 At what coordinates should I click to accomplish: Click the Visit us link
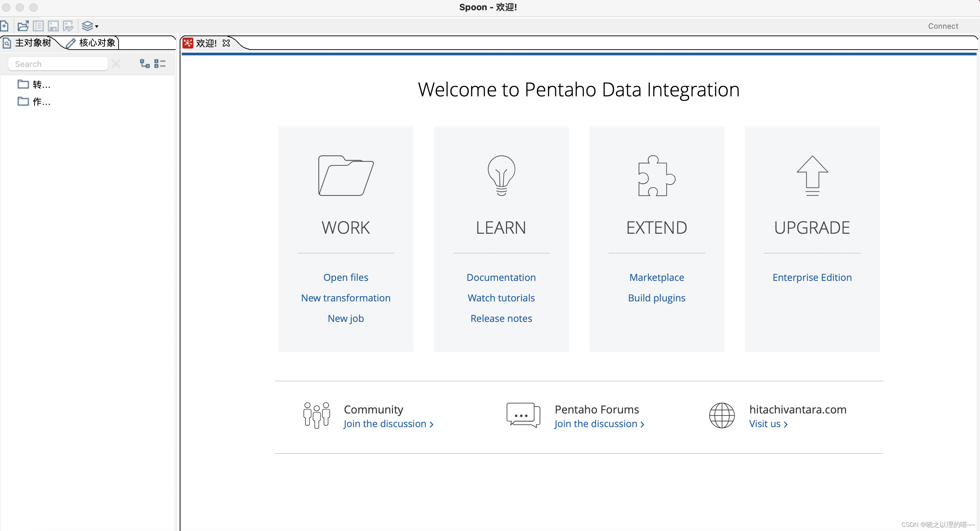click(x=768, y=424)
